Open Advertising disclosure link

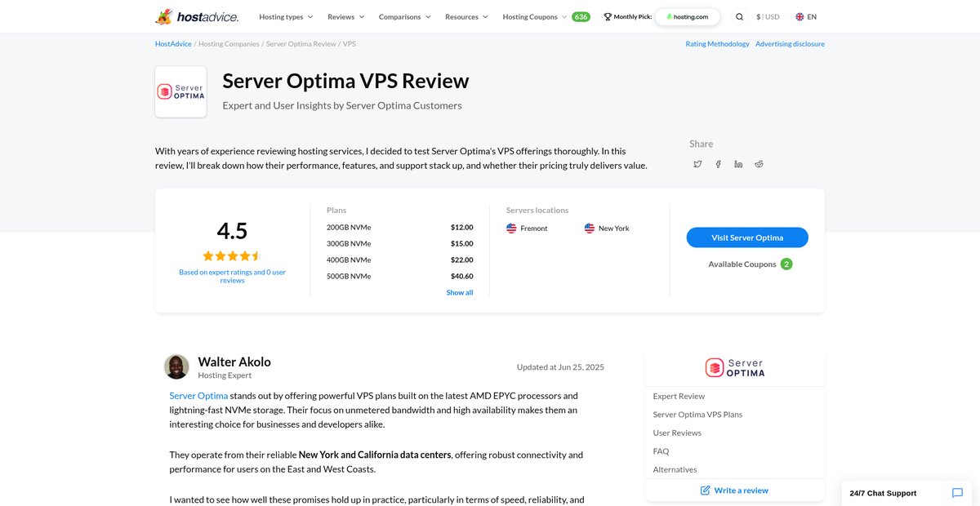click(790, 44)
